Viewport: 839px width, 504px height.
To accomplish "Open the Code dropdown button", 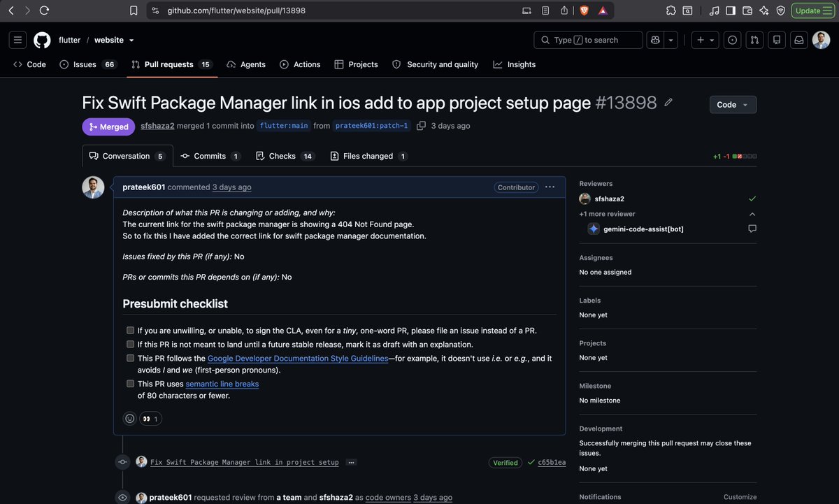I will [x=733, y=105].
